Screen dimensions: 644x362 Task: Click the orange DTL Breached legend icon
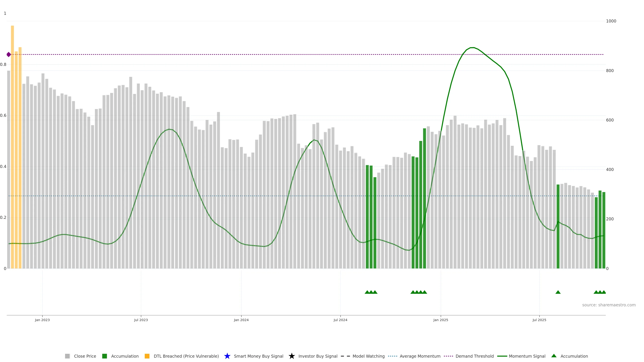pos(147,356)
